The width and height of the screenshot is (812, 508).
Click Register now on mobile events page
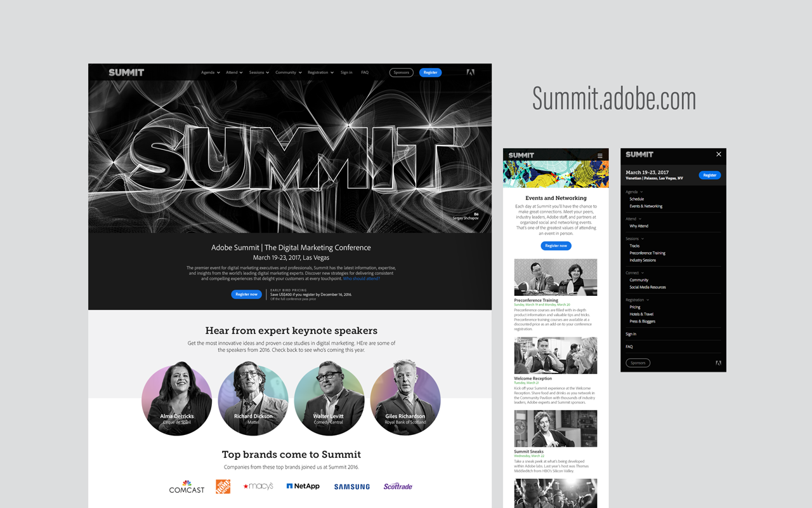coord(556,246)
